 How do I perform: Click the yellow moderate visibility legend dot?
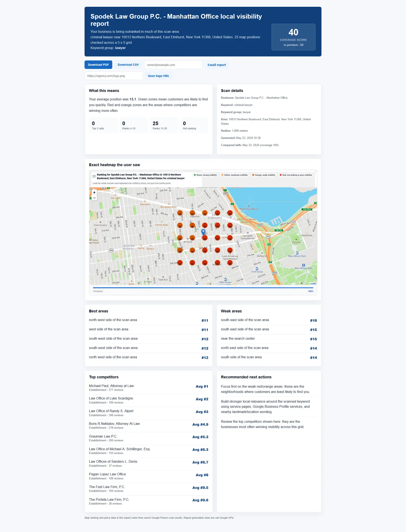click(x=222, y=175)
